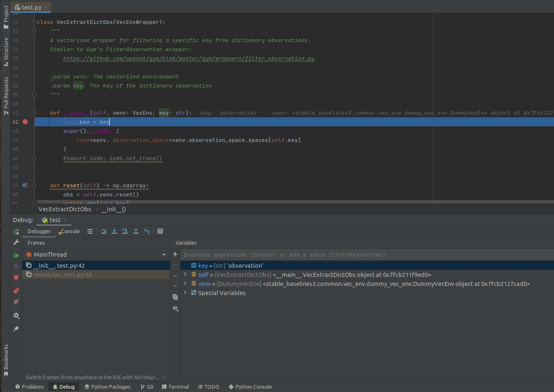554x392 pixels.
Task: Click Run to Cursor icon
Action: (147, 231)
